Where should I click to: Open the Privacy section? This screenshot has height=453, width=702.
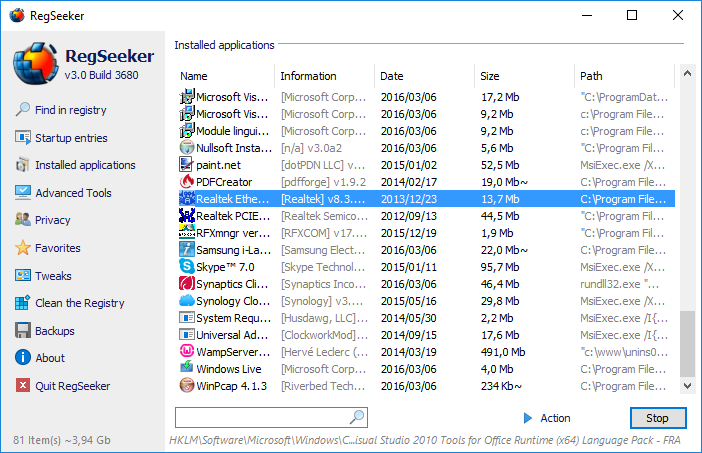52,220
